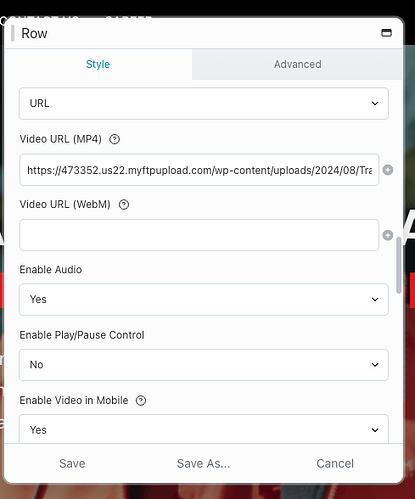This screenshot has width=415, height=499.
Task: Open the Enable Audio dropdown
Action: coord(204,299)
